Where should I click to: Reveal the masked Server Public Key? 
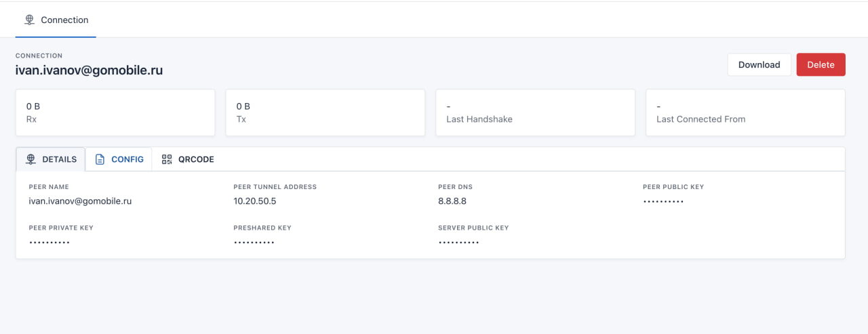point(459,243)
